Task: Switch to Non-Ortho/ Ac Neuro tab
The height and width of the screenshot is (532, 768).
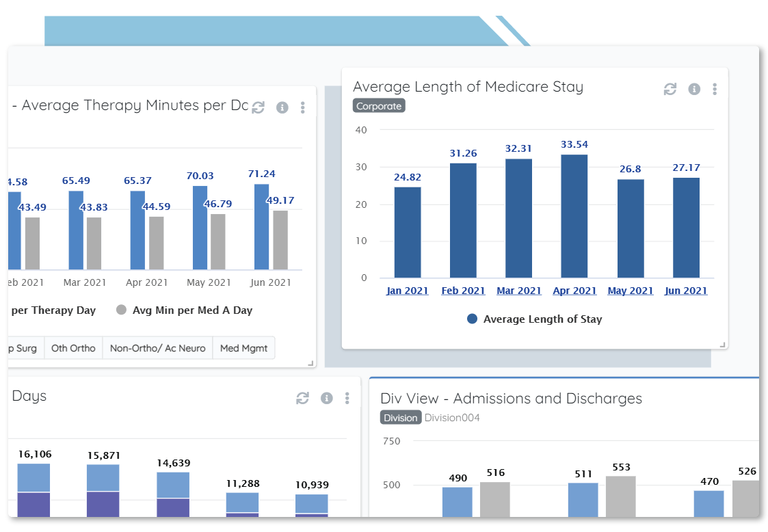Action: pyautogui.click(x=158, y=348)
